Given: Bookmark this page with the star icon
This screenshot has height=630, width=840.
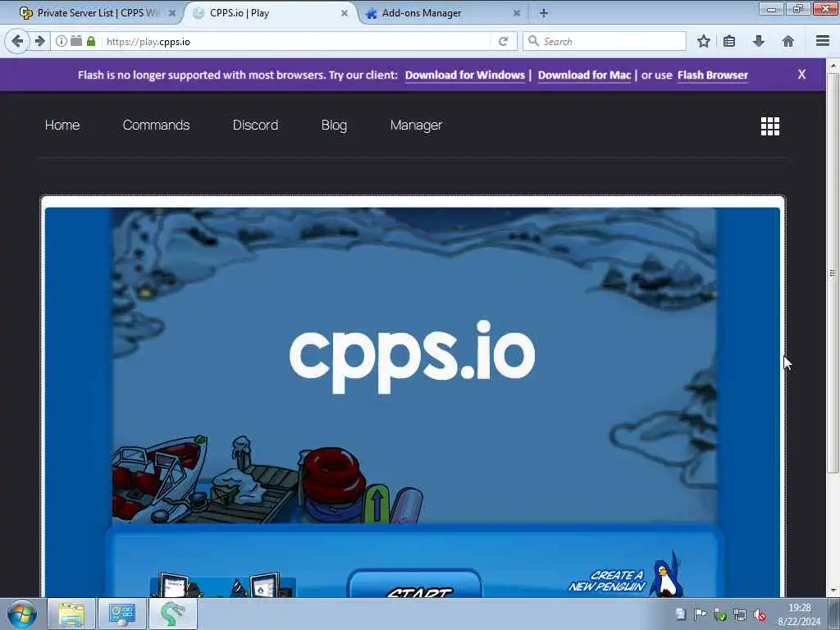Looking at the screenshot, I should [703, 41].
